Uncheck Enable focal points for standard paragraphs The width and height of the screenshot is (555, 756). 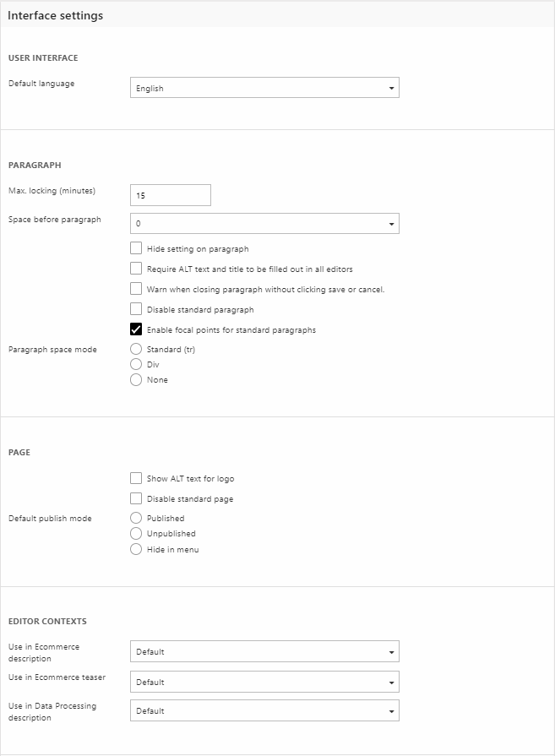136,329
